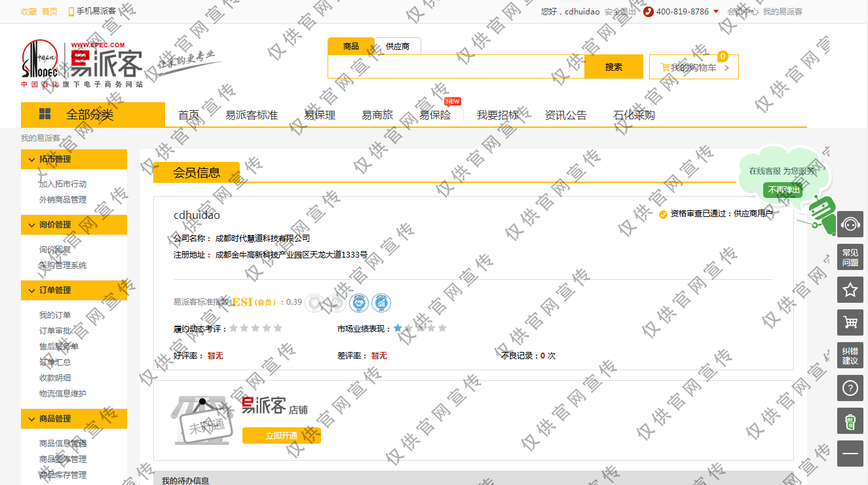Open 订单审批 sidebar link
Screen dimensions: 868x485
(x=55, y=331)
